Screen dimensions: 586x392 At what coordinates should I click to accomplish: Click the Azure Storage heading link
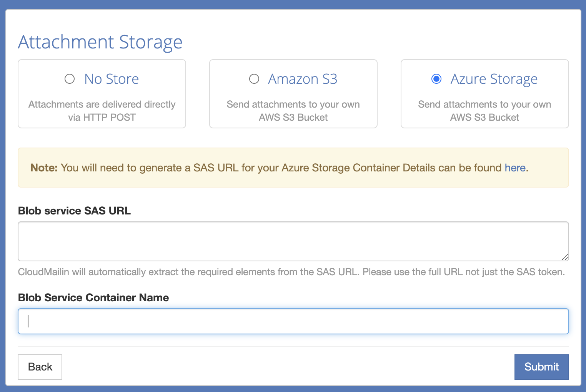pos(494,79)
